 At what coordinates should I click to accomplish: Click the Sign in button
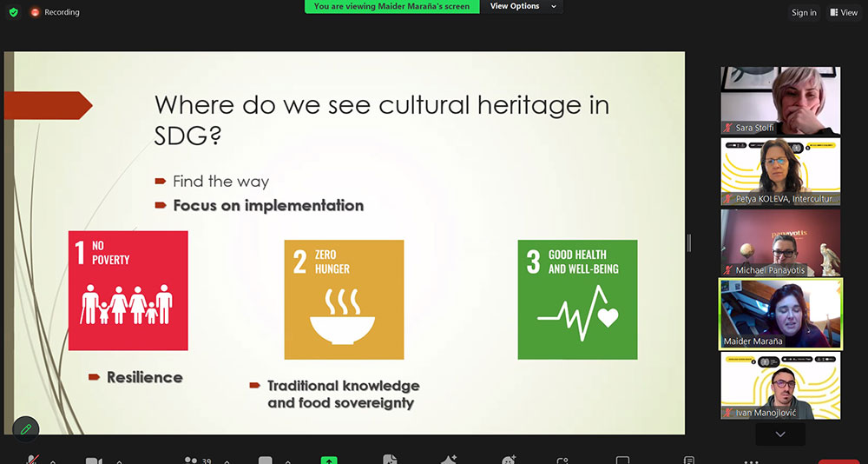pyautogui.click(x=804, y=12)
